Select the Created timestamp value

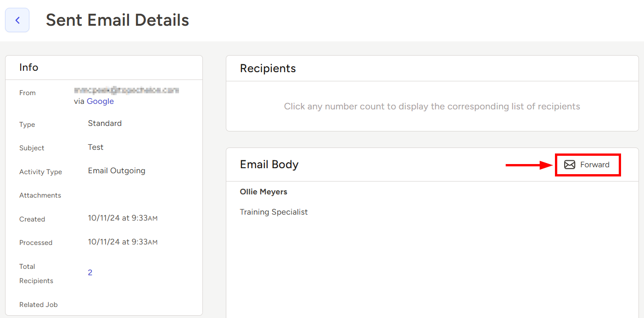point(123,218)
